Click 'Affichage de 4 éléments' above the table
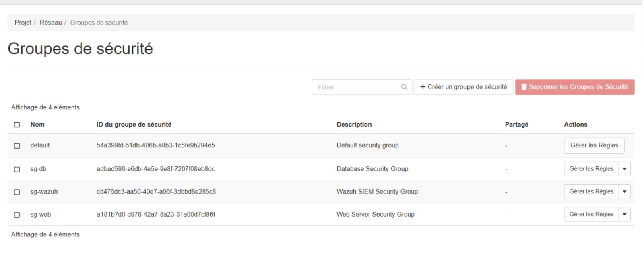This screenshot has width=644, height=254. tap(45, 107)
